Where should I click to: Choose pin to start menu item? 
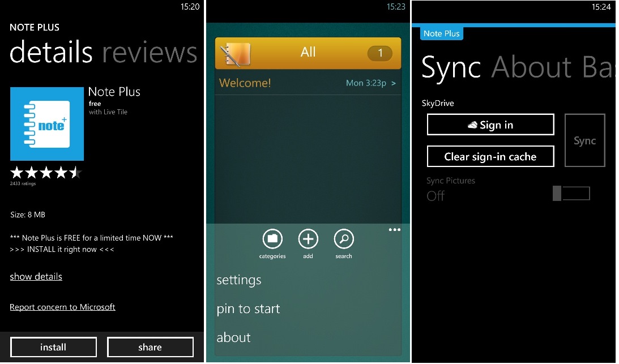[x=248, y=309]
